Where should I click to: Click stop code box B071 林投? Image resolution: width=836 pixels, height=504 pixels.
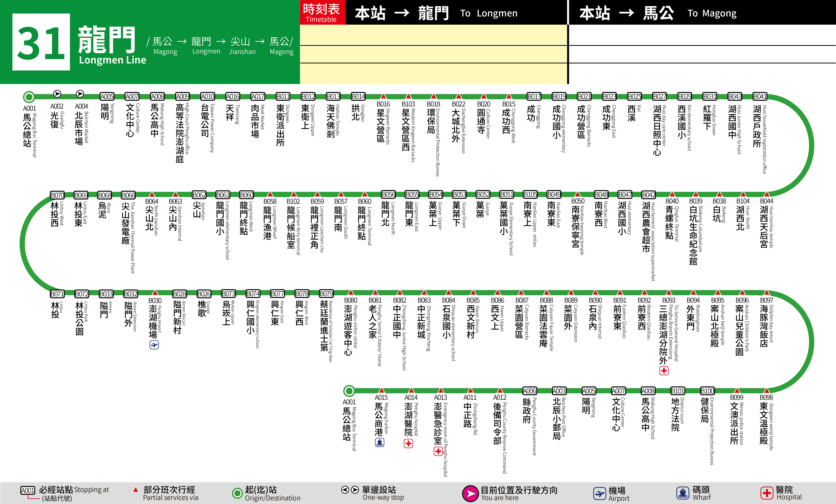coord(57,294)
